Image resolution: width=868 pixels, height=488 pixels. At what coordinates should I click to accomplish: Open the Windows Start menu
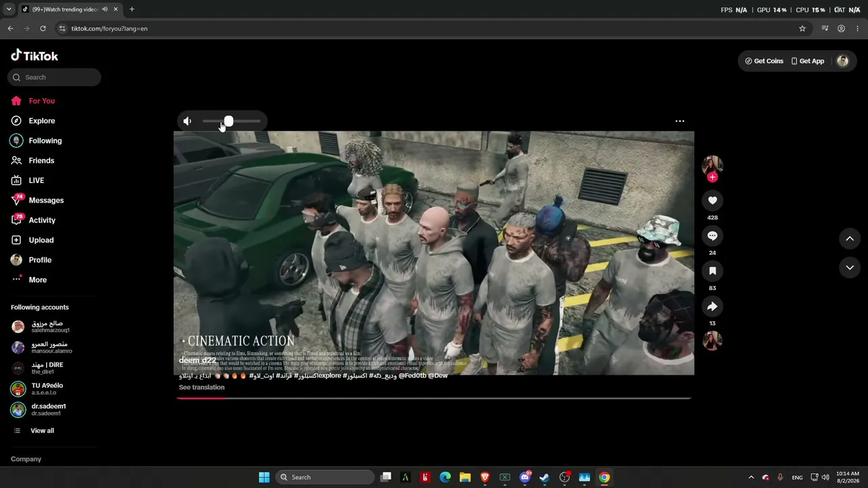pos(264,477)
